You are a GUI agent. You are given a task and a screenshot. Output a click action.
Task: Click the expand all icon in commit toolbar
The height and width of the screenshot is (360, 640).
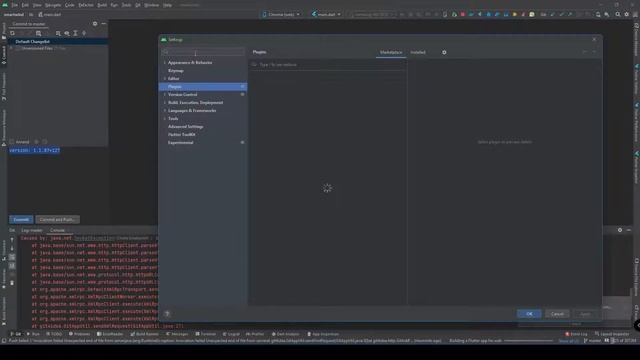[x=76, y=33]
